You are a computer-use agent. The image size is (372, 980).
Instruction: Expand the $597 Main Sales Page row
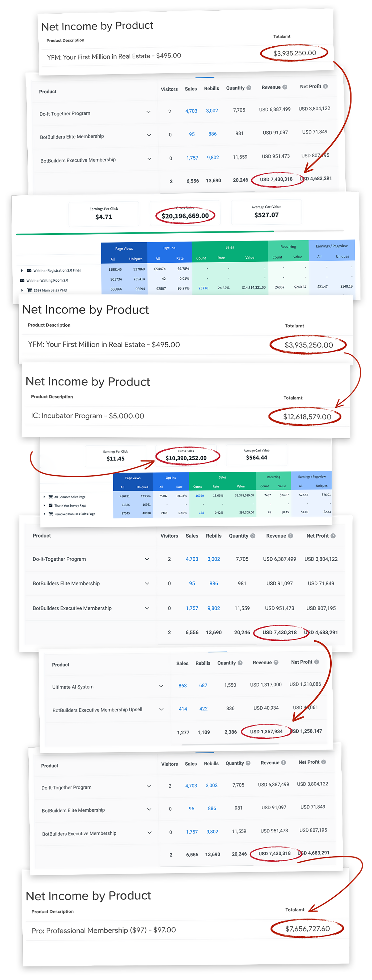pos(22,290)
